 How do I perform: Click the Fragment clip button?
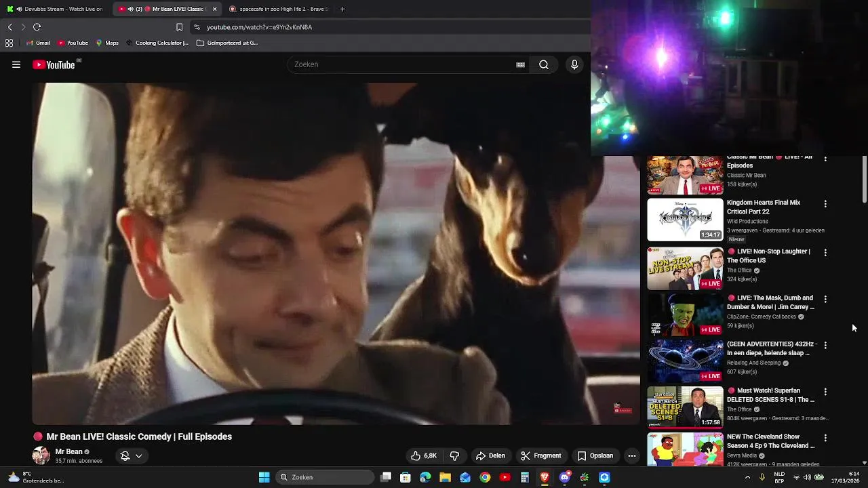[x=541, y=455]
